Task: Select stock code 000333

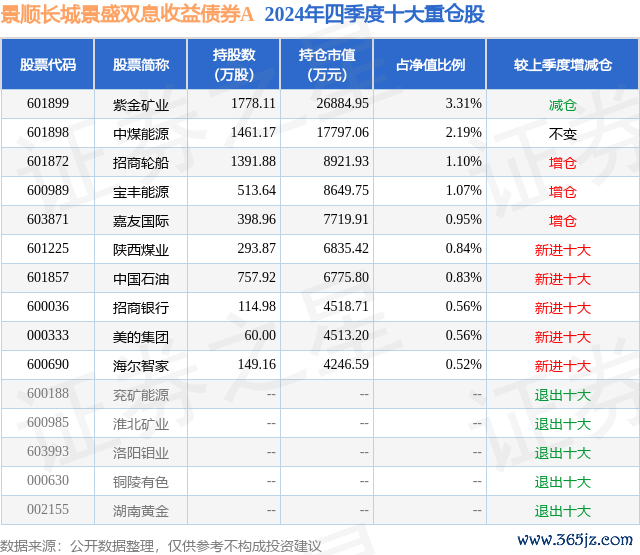Action: point(48,335)
